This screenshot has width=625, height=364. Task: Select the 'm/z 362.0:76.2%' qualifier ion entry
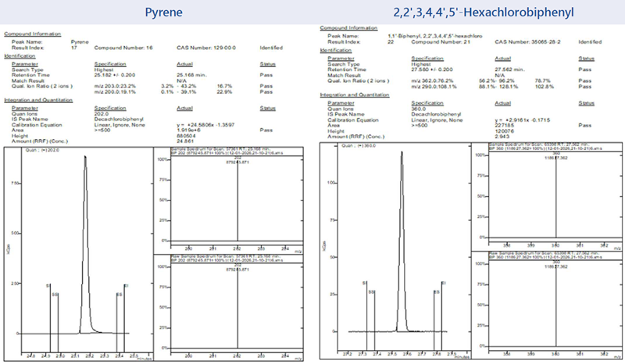432,80
